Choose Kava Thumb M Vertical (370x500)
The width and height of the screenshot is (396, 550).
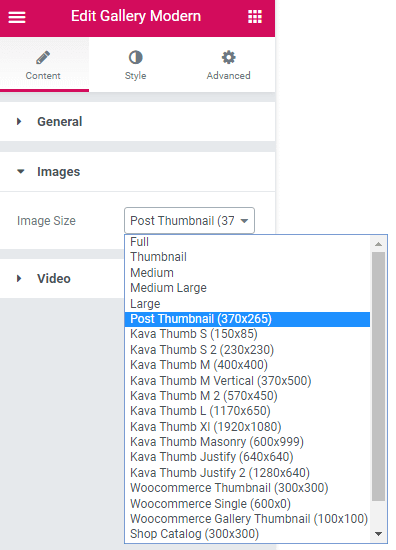(247, 381)
